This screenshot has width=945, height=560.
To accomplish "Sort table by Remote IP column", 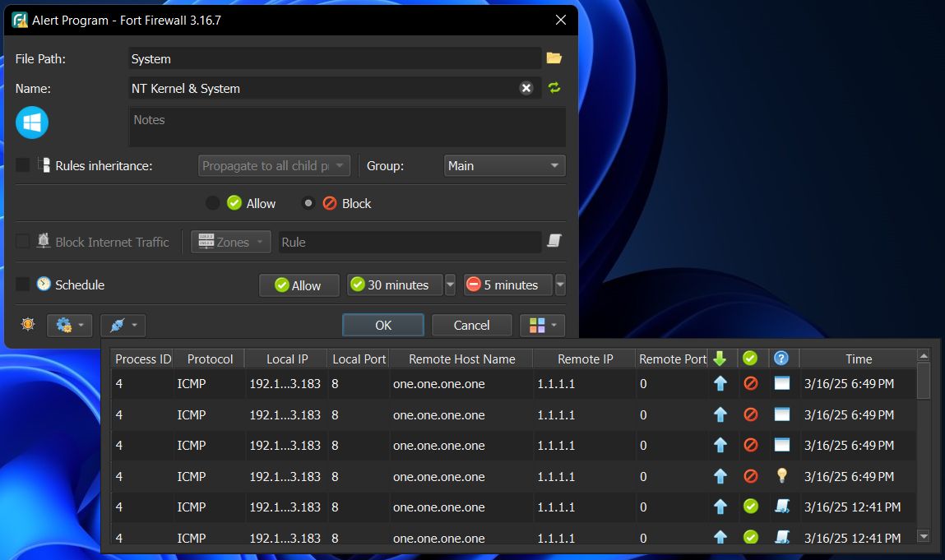I will pyautogui.click(x=586, y=359).
